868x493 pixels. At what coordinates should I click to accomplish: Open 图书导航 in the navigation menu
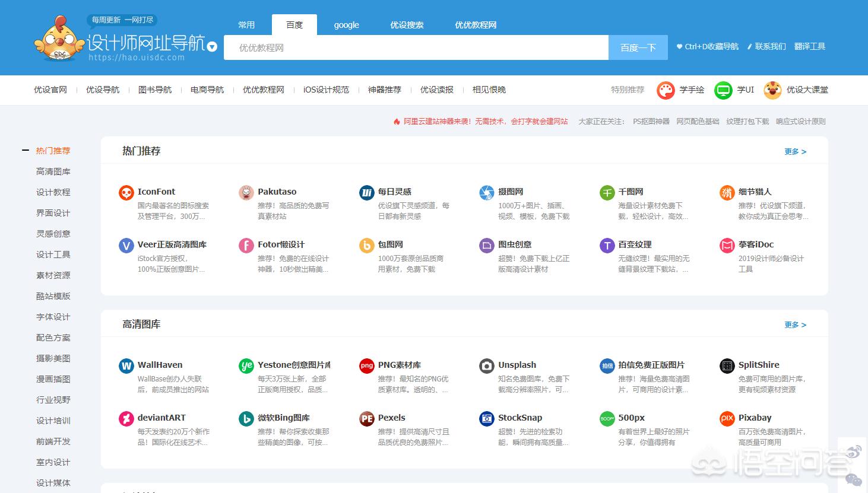tap(155, 90)
